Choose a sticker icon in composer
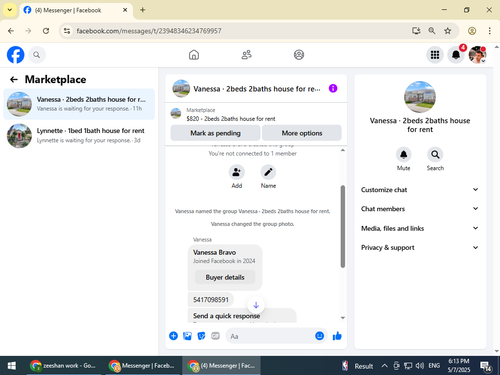This screenshot has height=375, width=500. 201,336
